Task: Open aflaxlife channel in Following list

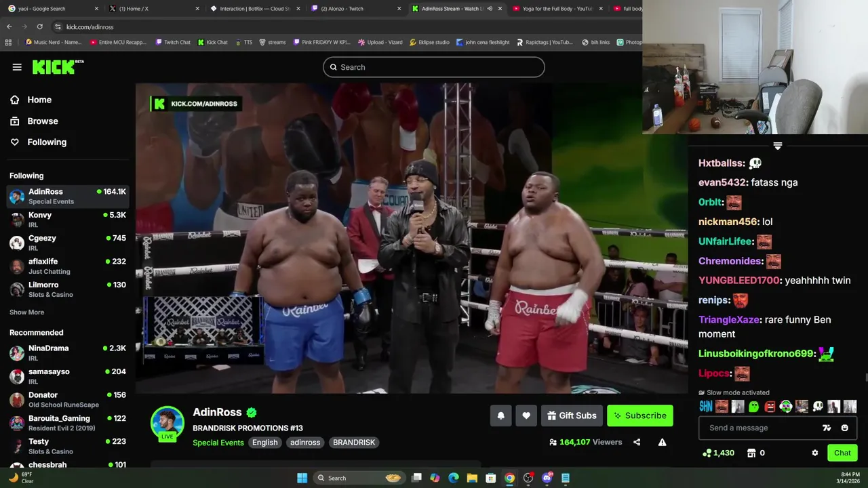Action: pyautogui.click(x=68, y=266)
